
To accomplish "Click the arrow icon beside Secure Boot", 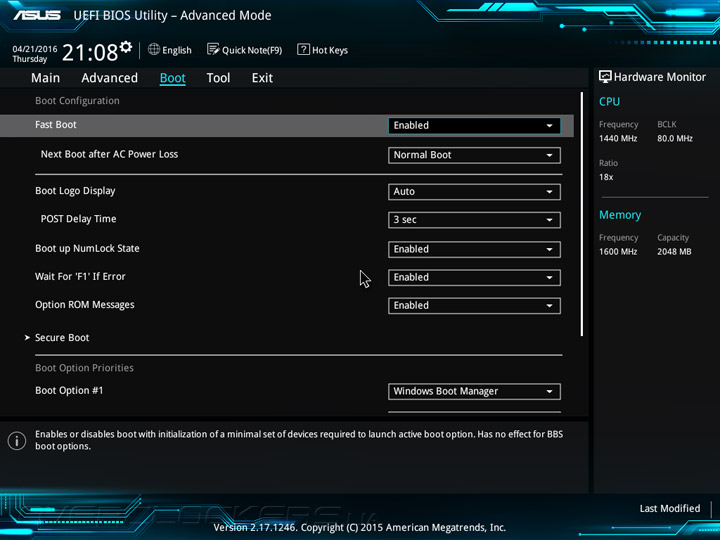I will 27,338.
